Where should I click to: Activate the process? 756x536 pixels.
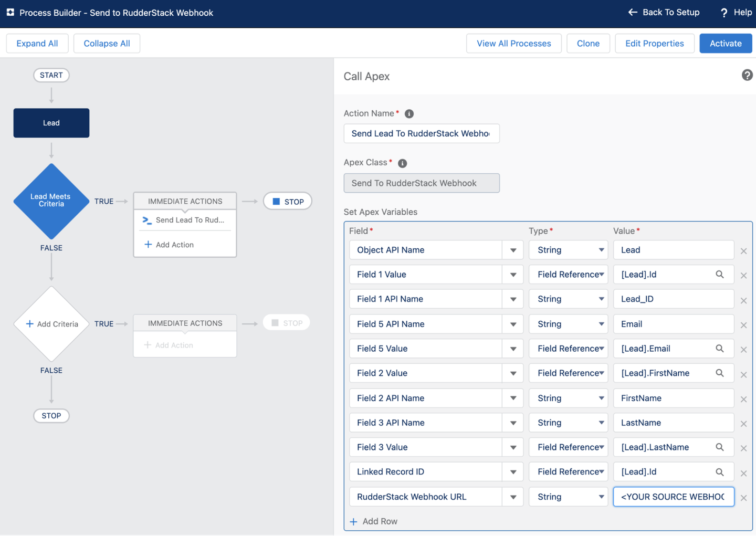click(726, 43)
